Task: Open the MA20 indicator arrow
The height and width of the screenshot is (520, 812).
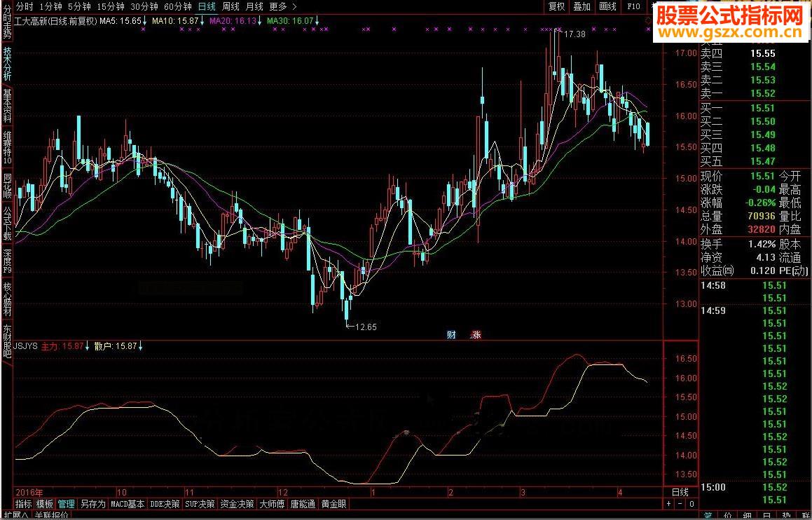Action: [260, 21]
